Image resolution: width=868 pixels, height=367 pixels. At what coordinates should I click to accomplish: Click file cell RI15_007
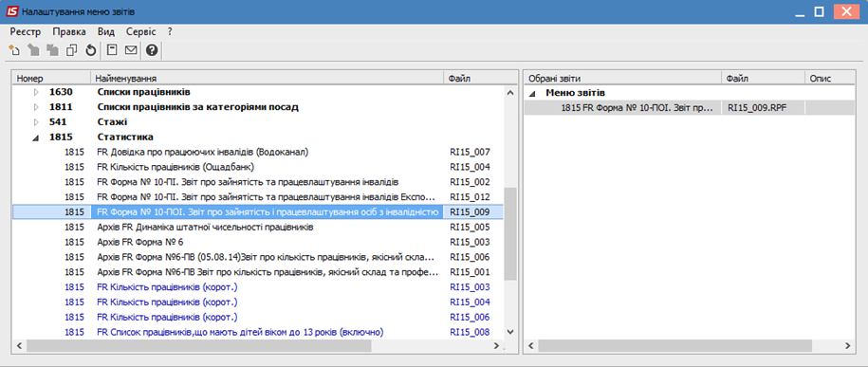click(x=471, y=152)
